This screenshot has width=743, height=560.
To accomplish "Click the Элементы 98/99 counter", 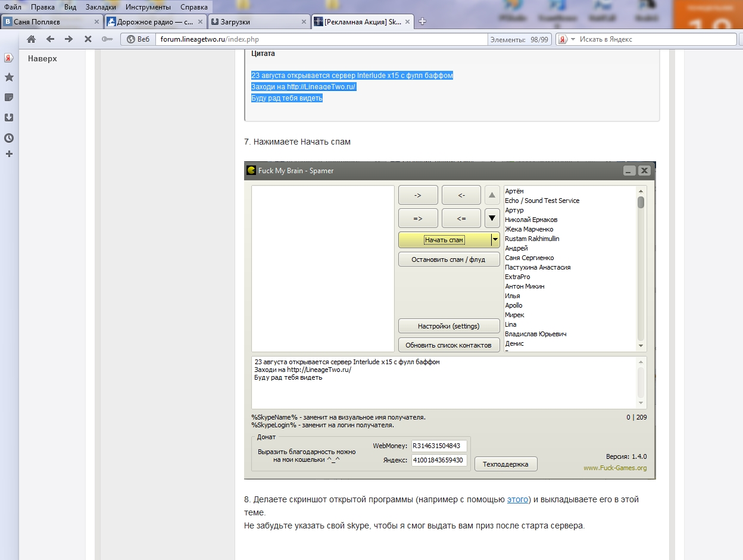I will tap(519, 39).
